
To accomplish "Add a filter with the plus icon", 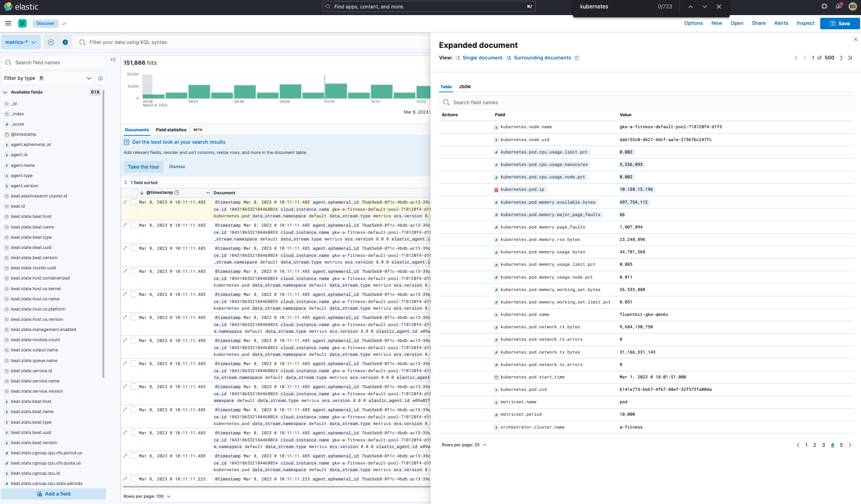I will 65,42.
